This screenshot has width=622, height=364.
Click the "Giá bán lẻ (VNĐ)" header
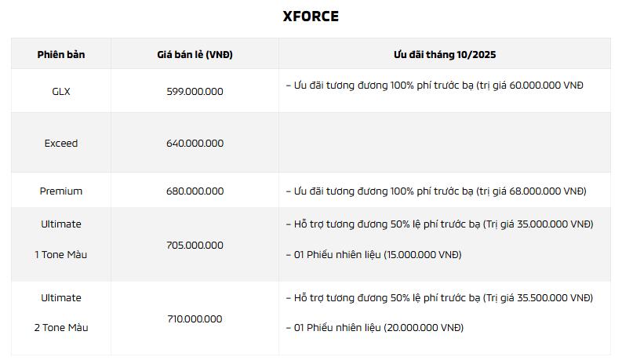pyautogui.click(x=195, y=54)
